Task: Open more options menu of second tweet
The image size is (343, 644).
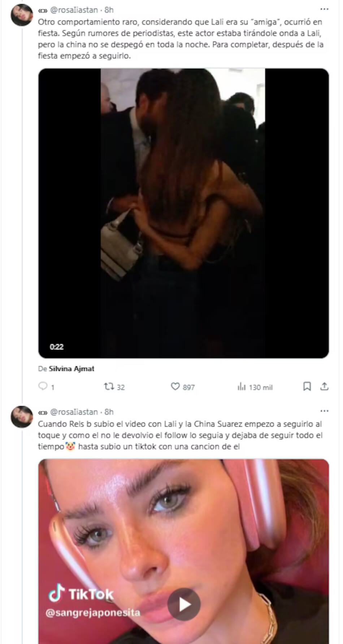Action: [x=324, y=411]
